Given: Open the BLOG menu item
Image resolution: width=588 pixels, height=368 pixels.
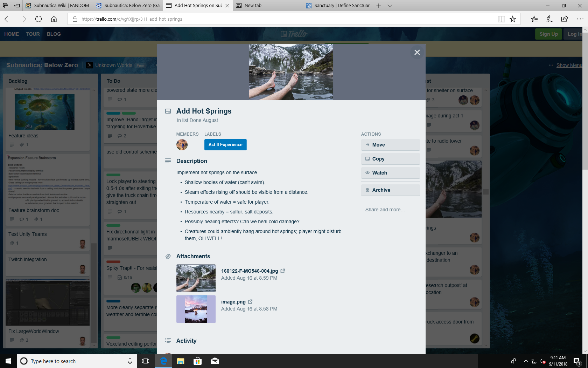Looking at the screenshot, I should pyautogui.click(x=54, y=34).
